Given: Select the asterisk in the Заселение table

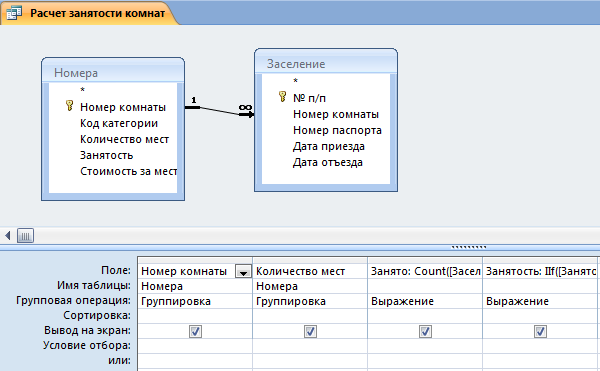Looking at the screenshot, I should 295,81.
